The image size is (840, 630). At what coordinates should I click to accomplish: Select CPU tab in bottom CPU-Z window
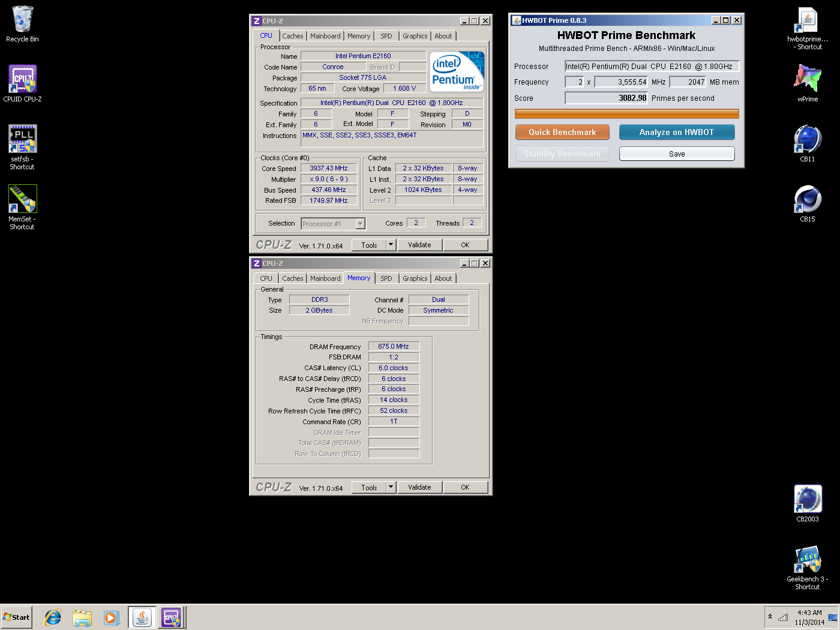click(266, 278)
